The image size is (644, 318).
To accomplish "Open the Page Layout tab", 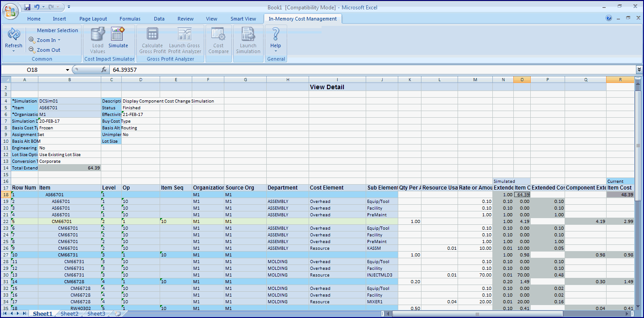I will 93,19.
